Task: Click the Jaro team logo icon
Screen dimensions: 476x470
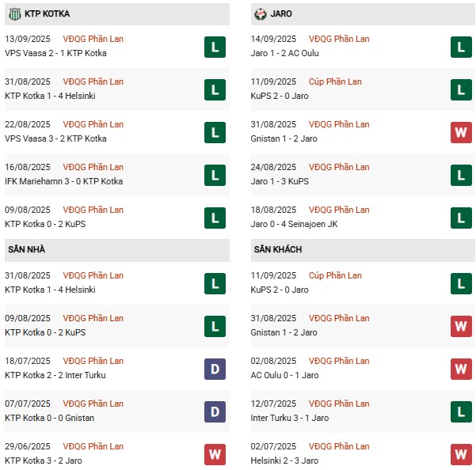Action: [x=261, y=14]
